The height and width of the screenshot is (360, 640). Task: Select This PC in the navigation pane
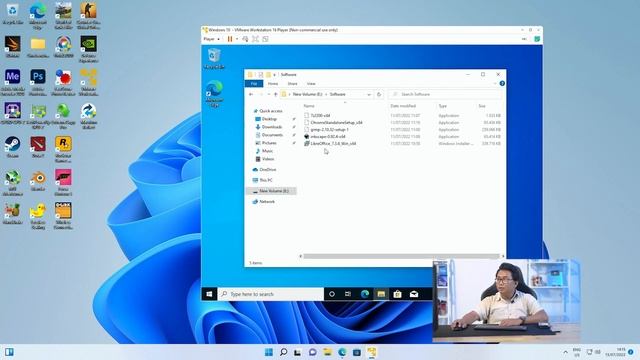tap(266, 180)
